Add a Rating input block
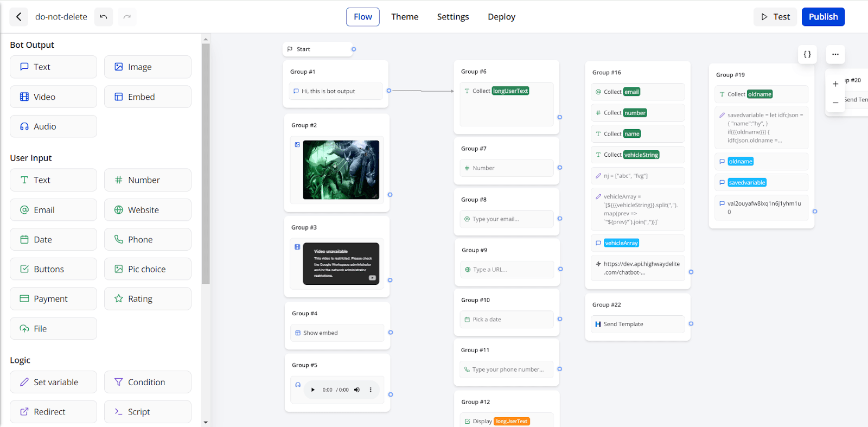The width and height of the screenshot is (868, 427). [x=148, y=299]
